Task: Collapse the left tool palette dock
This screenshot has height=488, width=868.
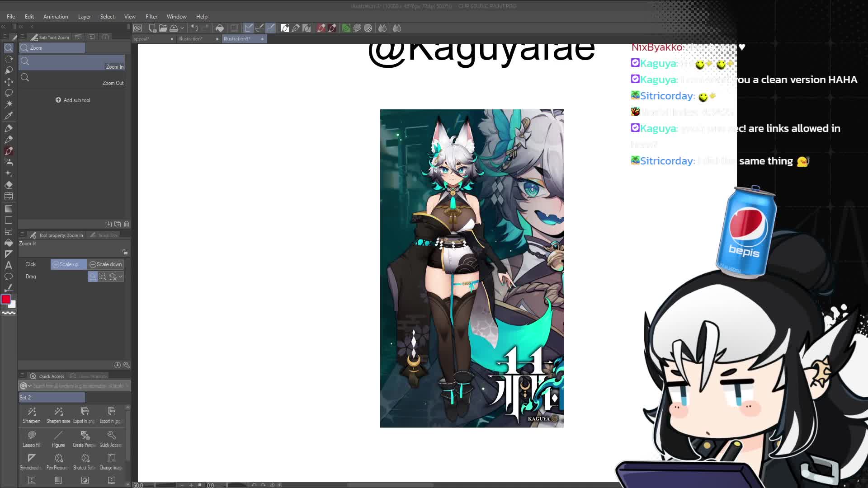Action: pos(4,27)
